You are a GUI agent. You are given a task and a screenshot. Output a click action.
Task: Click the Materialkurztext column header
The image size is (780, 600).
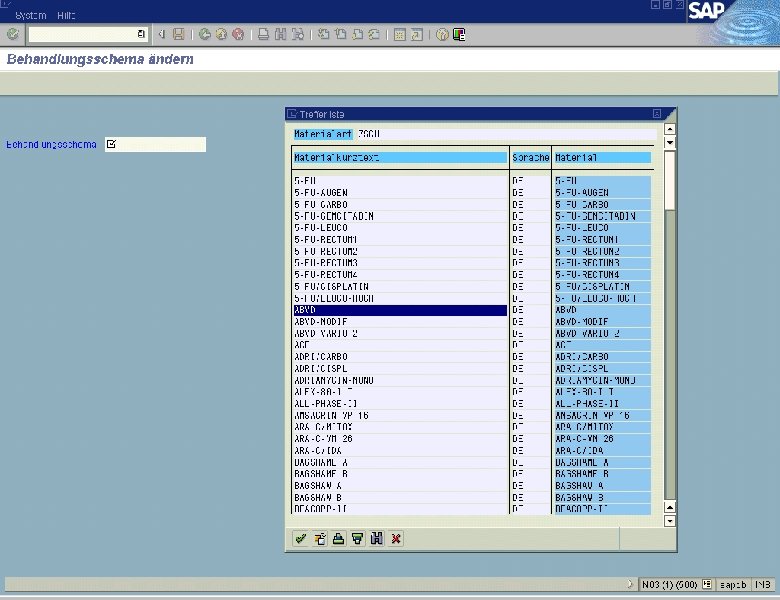400,158
